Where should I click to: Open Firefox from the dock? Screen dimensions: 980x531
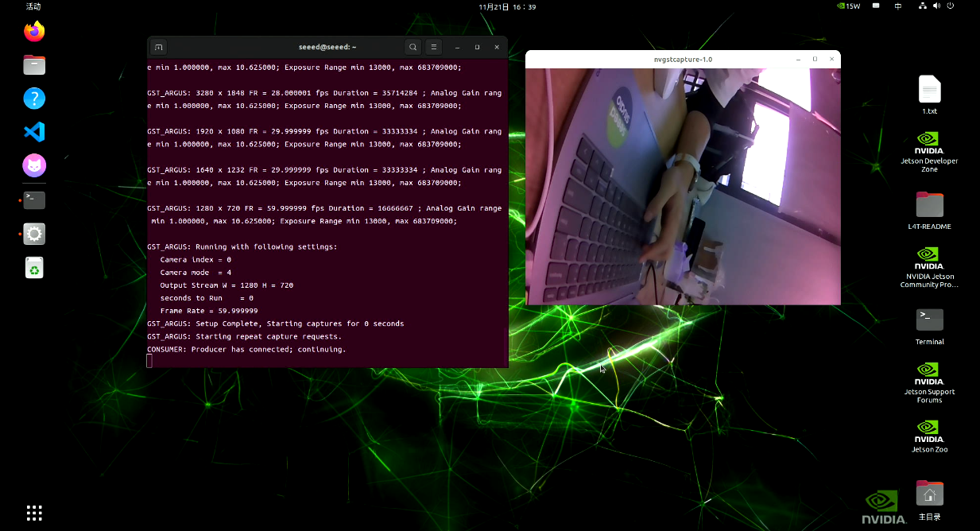pyautogui.click(x=34, y=32)
